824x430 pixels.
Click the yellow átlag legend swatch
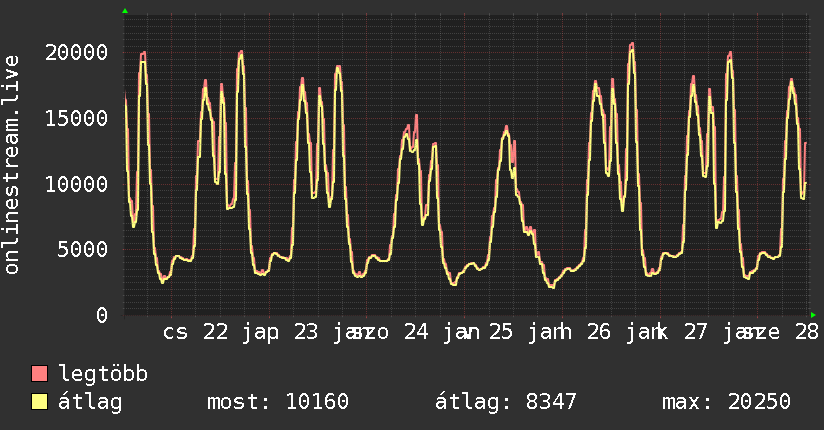tap(39, 401)
